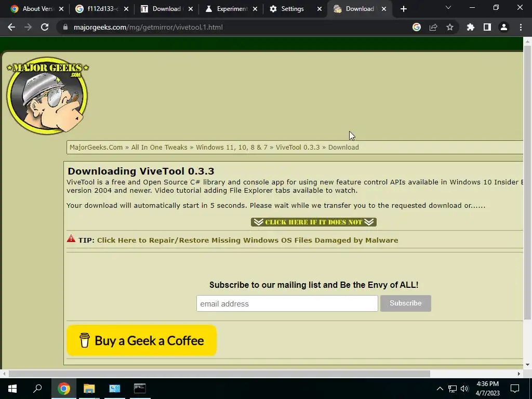
Task: Click Buy a Geek a Coffee button
Action: coord(141,340)
